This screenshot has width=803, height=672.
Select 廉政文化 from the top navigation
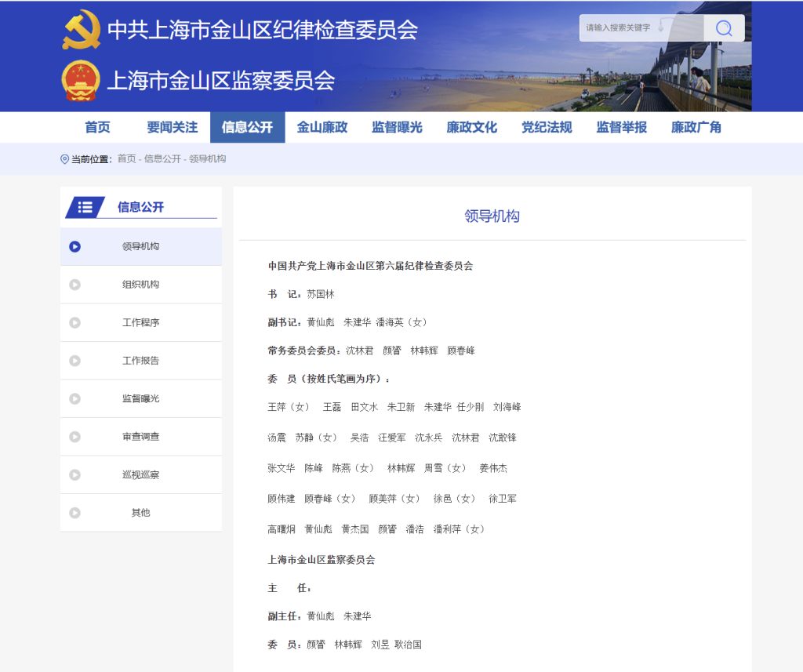click(x=472, y=127)
